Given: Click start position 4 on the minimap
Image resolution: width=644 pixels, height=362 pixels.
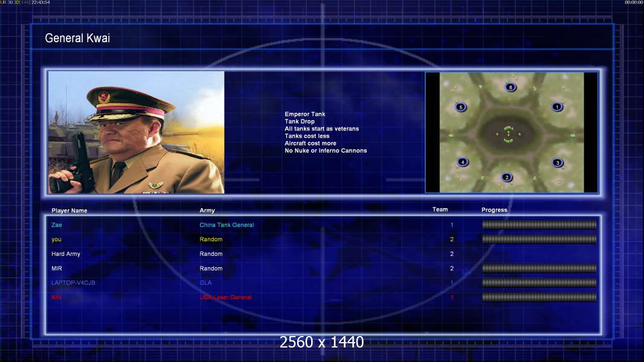Looking at the screenshot, I should (463, 162).
